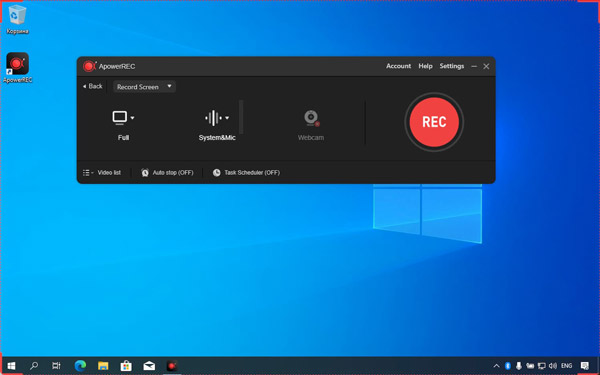The image size is (600, 375).
Task: Expand the arrow next to audio source
Action: pos(227,118)
